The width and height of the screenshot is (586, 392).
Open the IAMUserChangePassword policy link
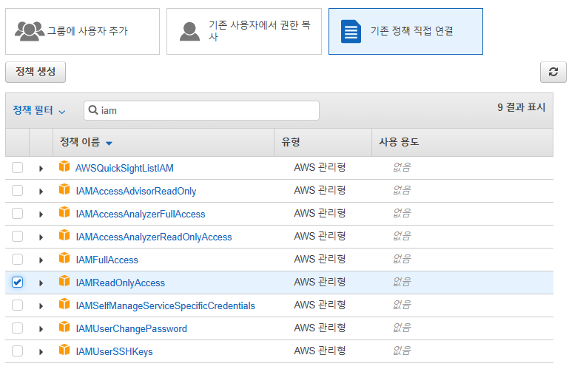[x=131, y=328]
